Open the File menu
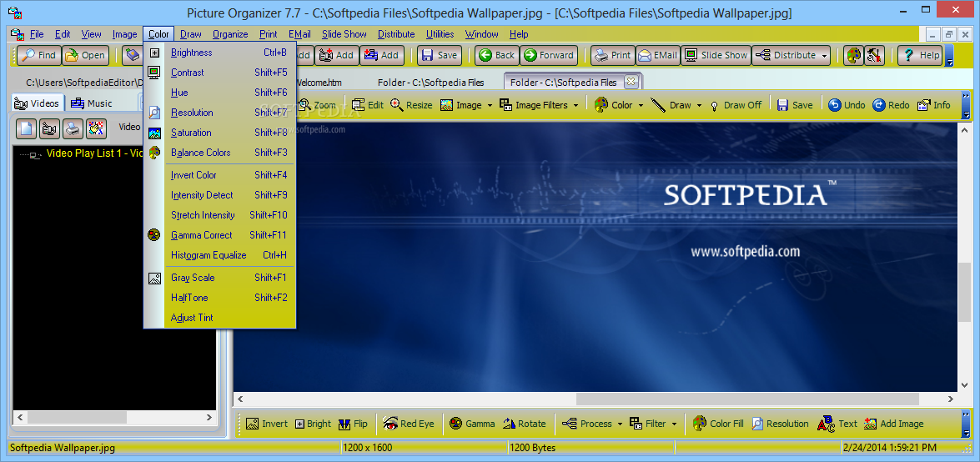Image resolution: width=980 pixels, height=462 pixels. (x=37, y=34)
